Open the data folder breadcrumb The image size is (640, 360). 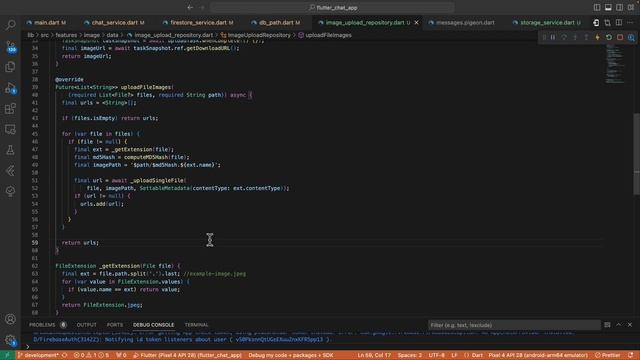112,35
